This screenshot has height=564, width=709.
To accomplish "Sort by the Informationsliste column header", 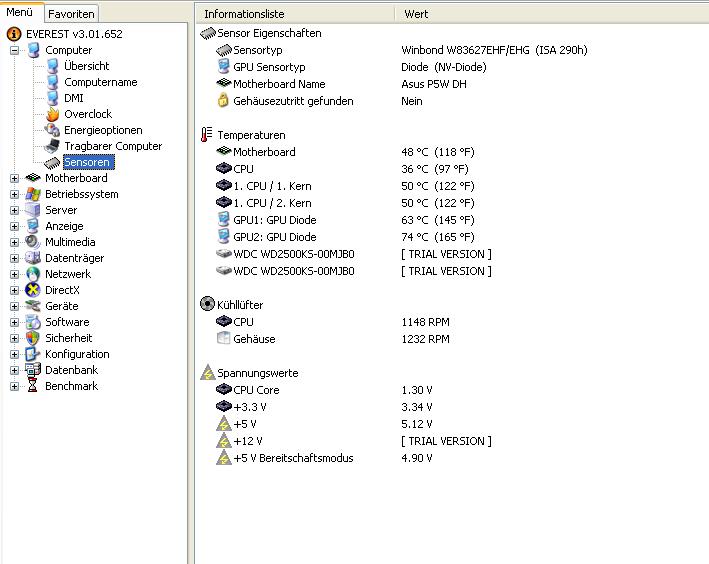I will point(295,14).
